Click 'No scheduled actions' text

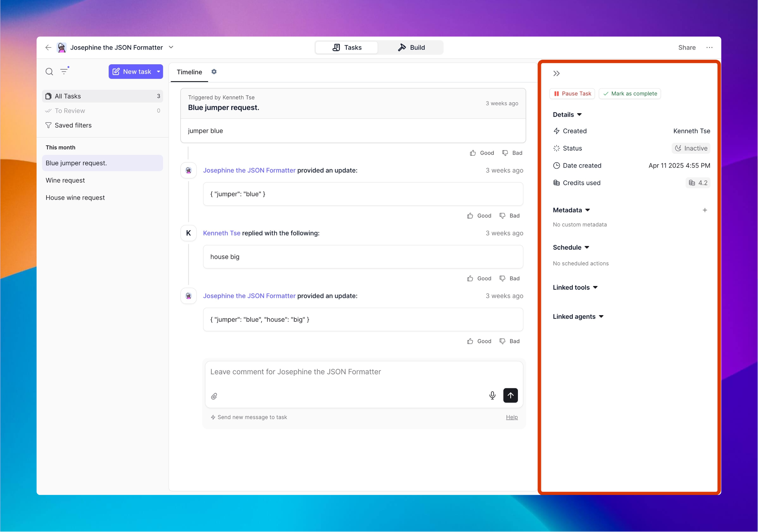(581, 263)
